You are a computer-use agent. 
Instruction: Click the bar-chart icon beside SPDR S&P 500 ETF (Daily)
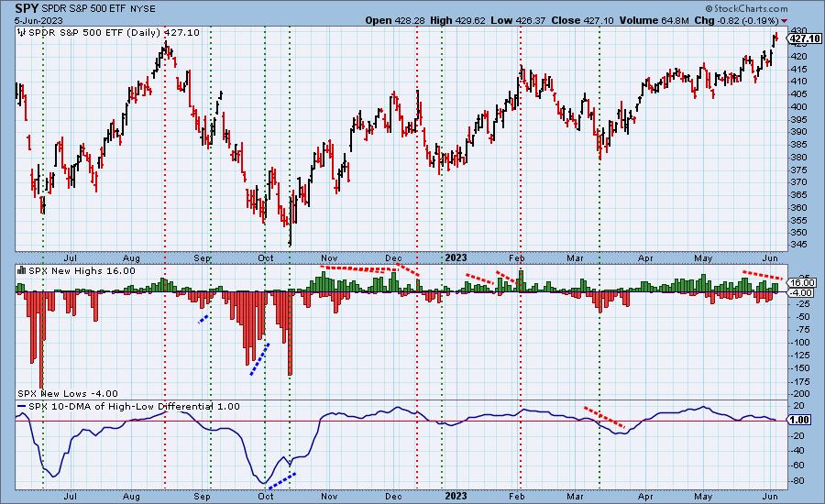pyautogui.click(x=22, y=33)
